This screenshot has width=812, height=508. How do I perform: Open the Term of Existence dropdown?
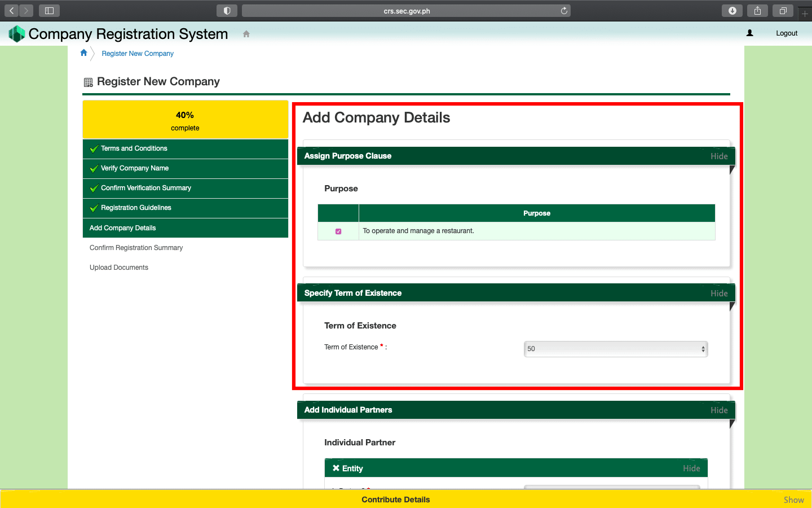(615, 349)
